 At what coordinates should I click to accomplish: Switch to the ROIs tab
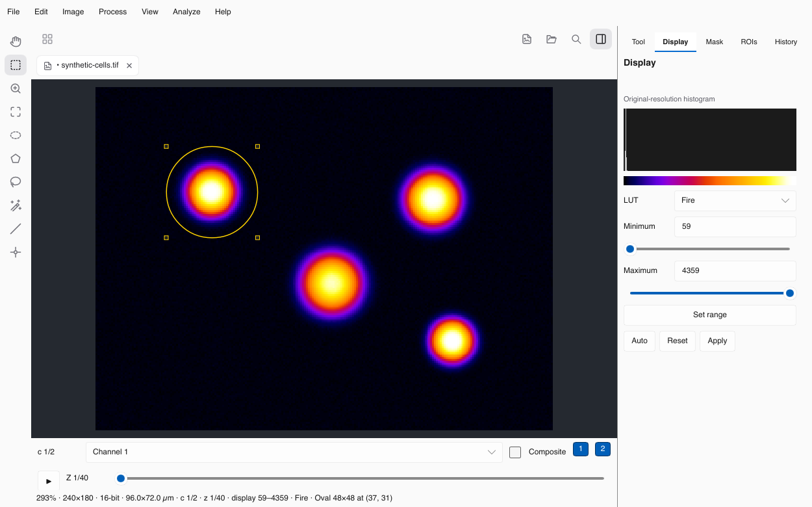[x=749, y=42]
